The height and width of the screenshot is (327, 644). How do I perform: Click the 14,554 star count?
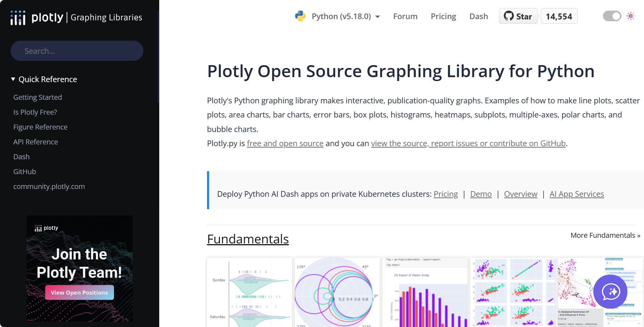[559, 16]
